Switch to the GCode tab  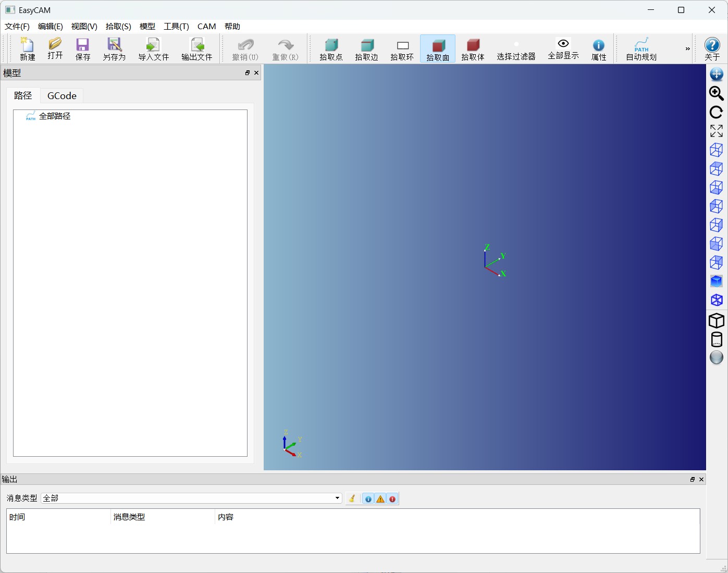pyautogui.click(x=62, y=96)
